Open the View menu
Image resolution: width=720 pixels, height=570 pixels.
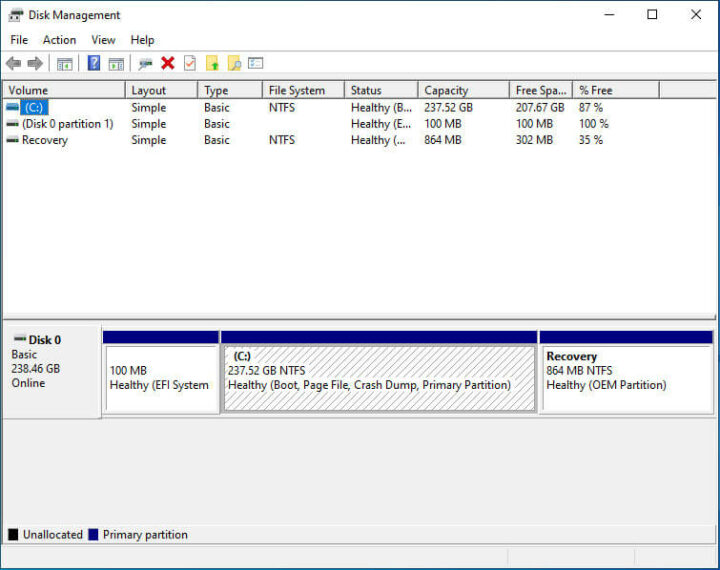coord(103,40)
